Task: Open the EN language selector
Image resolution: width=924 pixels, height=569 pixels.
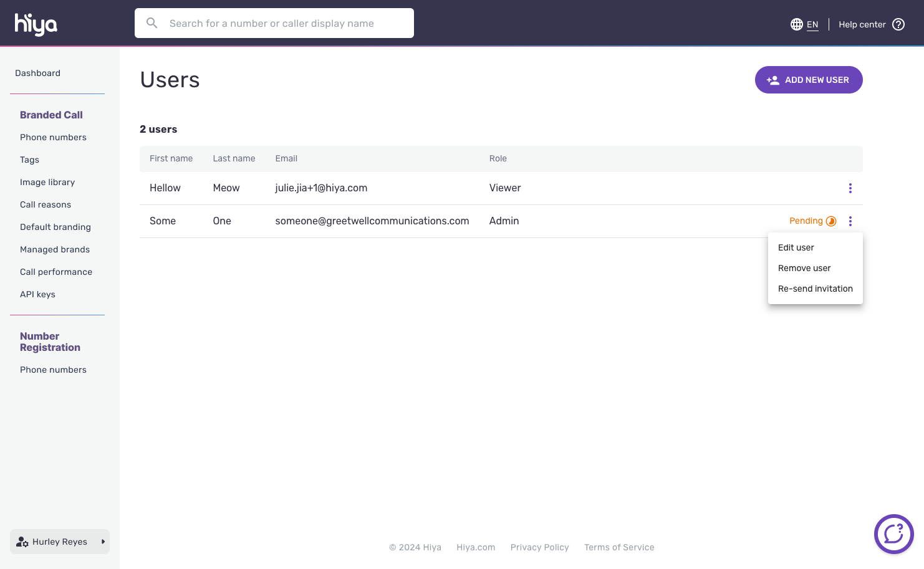Action: (812, 24)
